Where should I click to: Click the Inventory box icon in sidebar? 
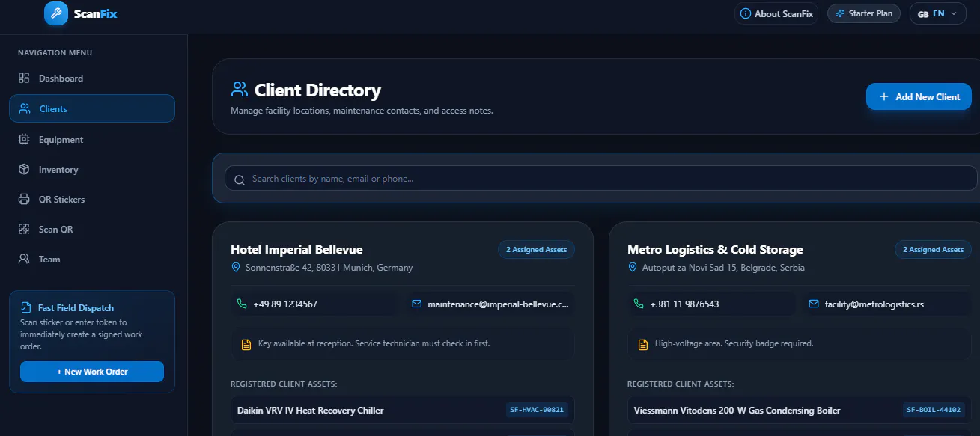(x=24, y=170)
